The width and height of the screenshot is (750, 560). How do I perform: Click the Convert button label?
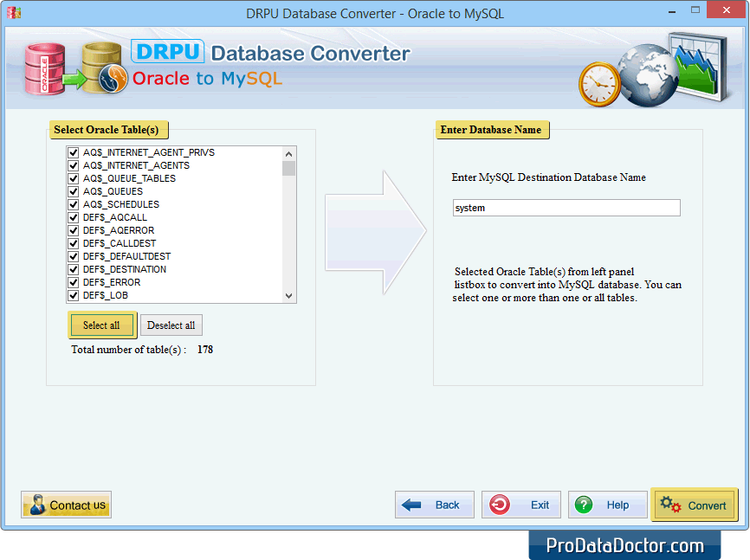(x=707, y=505)
